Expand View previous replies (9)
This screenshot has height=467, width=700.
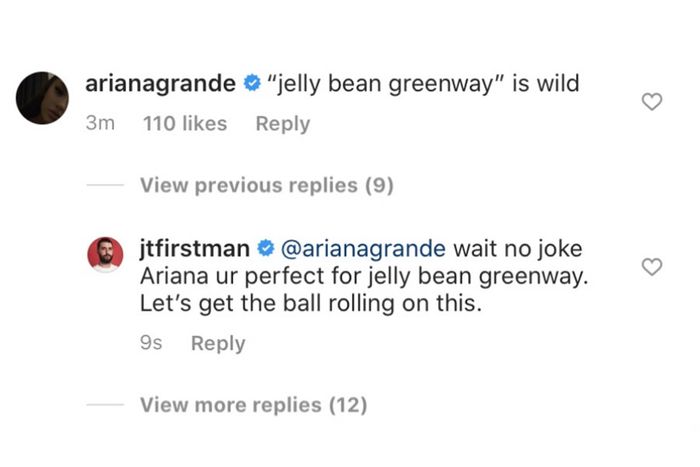point(267,185)
